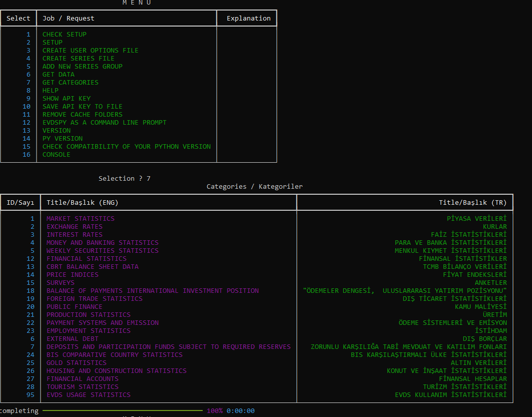The width and height of the screenshot is (532, 417).
Task: Click the Selection prompt input value
Action: click(x=148, y=179)
